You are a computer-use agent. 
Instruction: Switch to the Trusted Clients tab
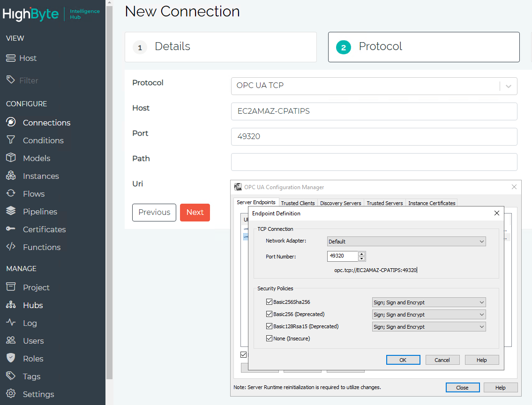tap(298, 203)
